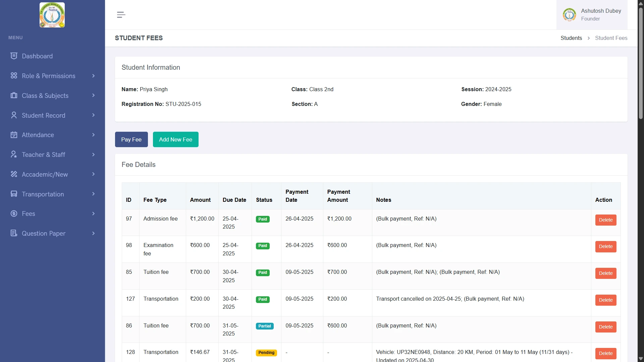Expand Transportation submenu chevron
The image size is (644, 362).
click(x=93, y=194)
